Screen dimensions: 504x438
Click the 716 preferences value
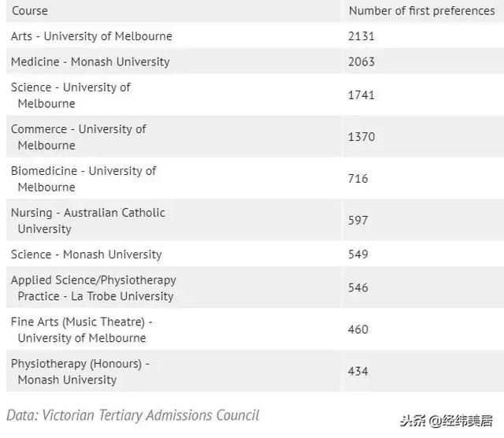pos(358,179)
